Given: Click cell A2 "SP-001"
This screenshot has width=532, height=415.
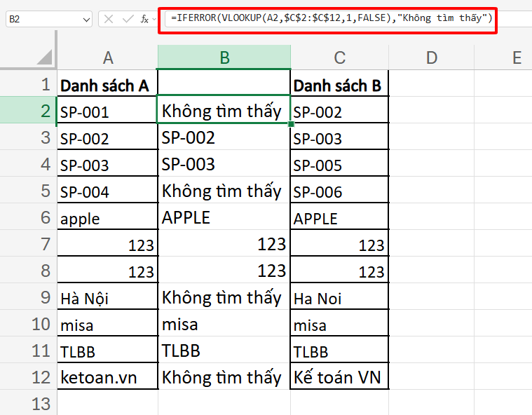Looking at the screenshot, I should pos(107,110).
